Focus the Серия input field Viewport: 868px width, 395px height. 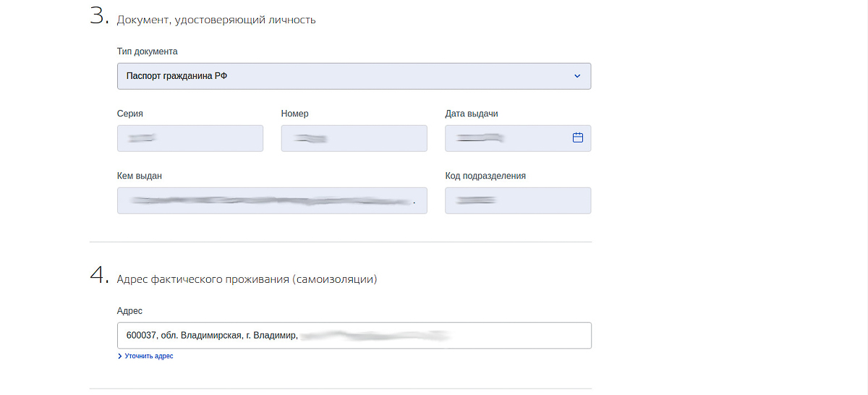(x=190, y=138)
